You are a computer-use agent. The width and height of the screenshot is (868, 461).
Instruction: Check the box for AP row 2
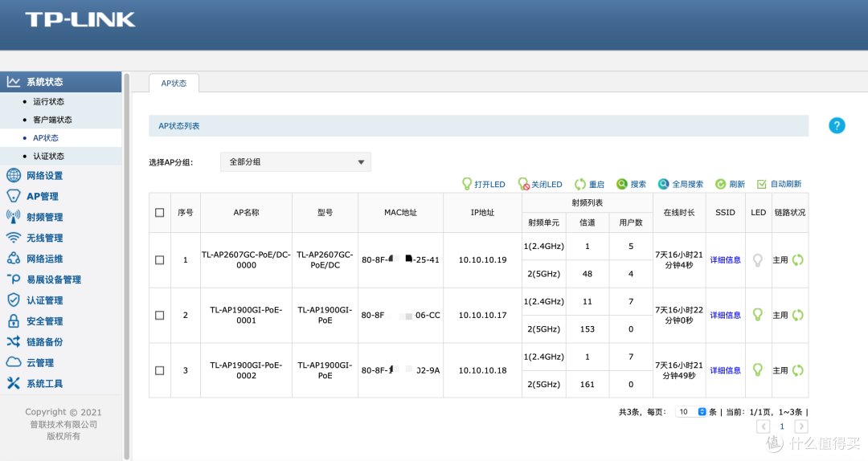(x=159, y=315)
